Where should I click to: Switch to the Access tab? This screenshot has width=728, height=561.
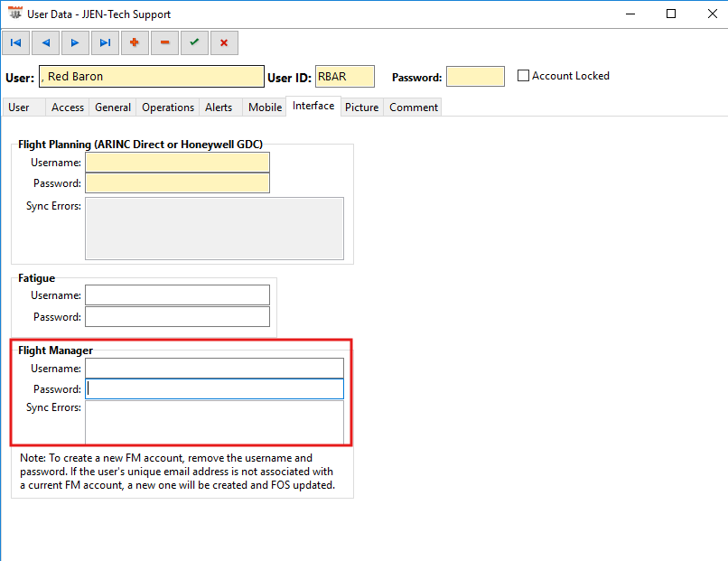pos(68,108)
